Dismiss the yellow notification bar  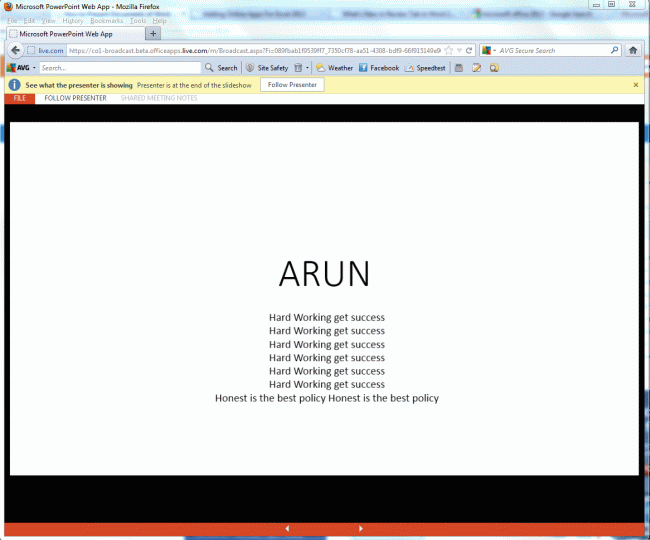click(x=636, y=85)
